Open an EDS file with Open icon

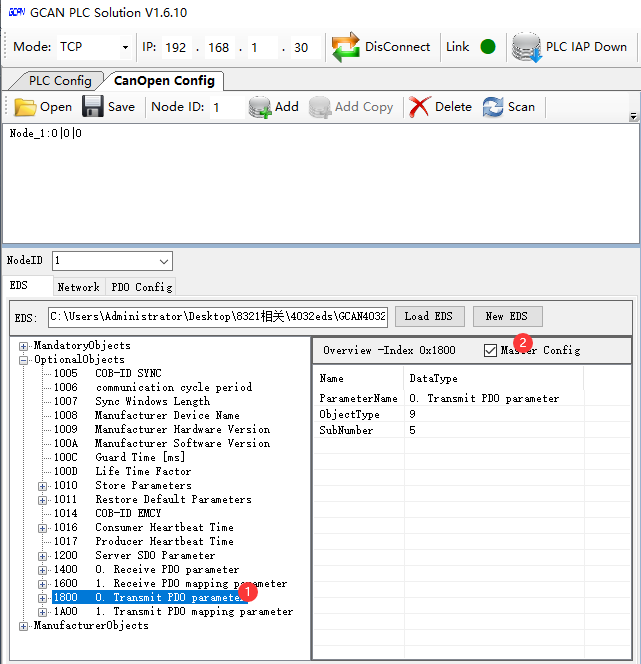coord(25,107)
